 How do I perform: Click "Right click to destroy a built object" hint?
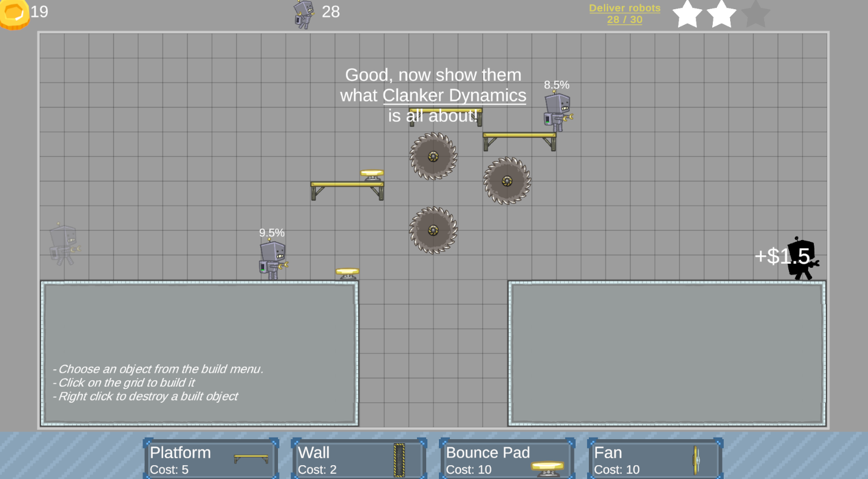[x=145, y=396]
